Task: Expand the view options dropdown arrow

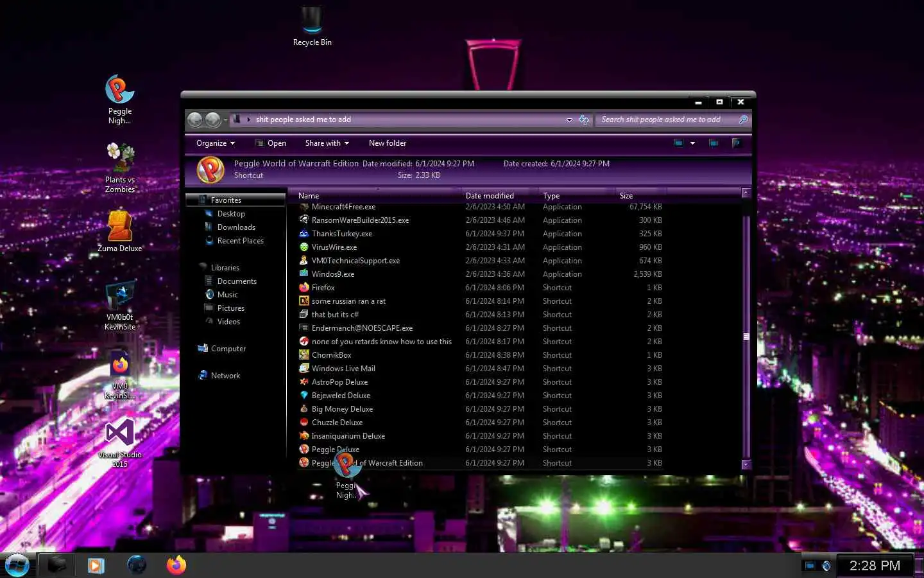Action: click(x=692, y=143)
